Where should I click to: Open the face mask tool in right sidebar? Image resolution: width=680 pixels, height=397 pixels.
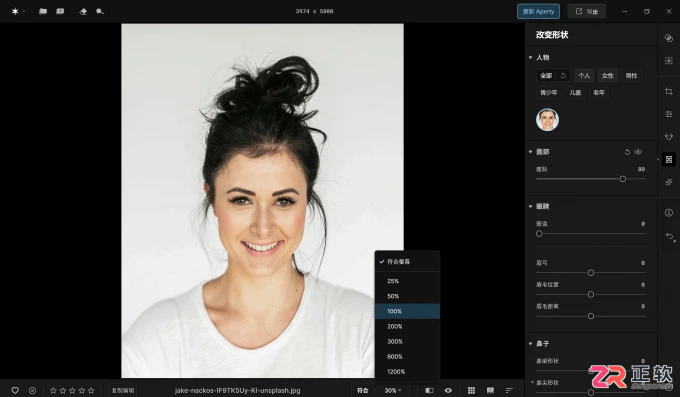[x=669, y=137]
